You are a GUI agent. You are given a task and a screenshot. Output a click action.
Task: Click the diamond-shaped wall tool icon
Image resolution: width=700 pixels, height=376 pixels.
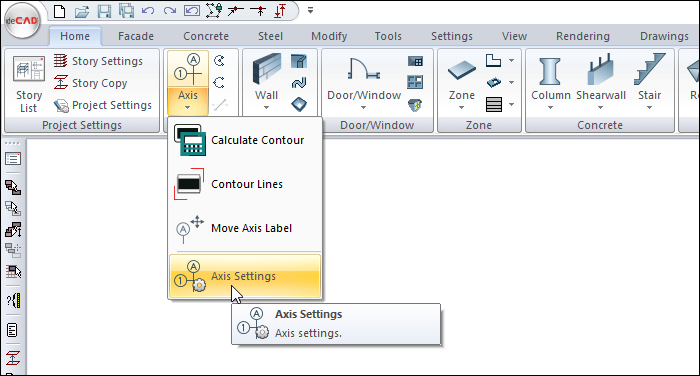tap(299, 105)
